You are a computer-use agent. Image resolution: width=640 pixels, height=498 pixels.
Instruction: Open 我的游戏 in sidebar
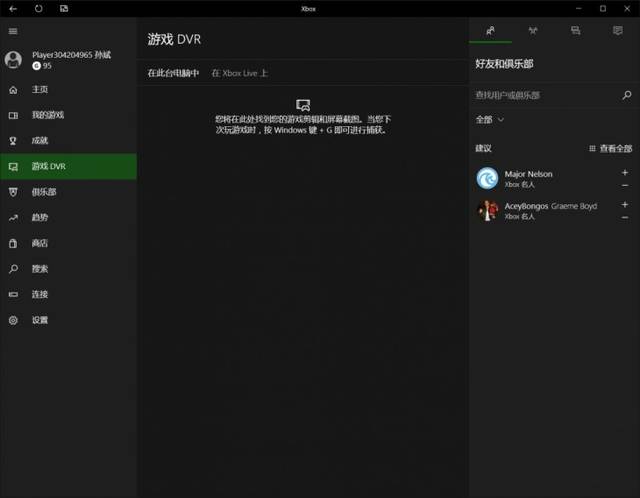tap(68, 115)
